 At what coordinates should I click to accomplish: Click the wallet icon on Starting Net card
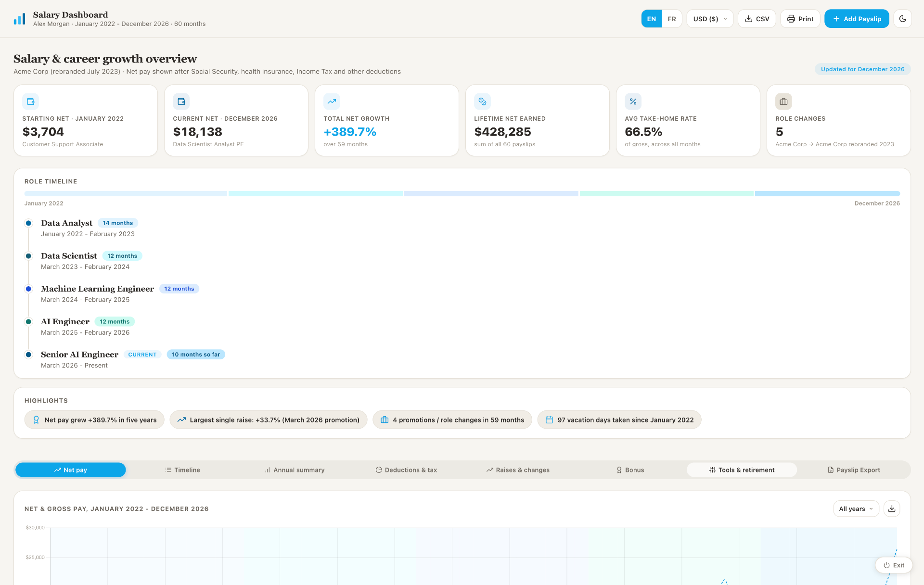[x=31, y=102]
